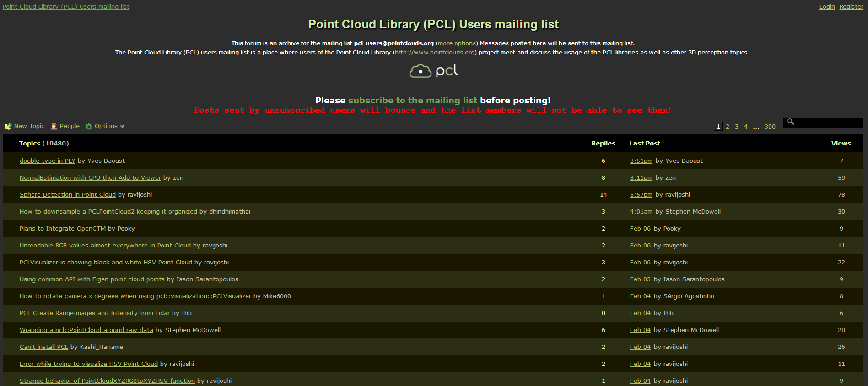The width and height of the screenshot is (868, 386).
Task: Open 'Unreadable RGB values almost everywhere' topic
Action: [x=105, y=246]
